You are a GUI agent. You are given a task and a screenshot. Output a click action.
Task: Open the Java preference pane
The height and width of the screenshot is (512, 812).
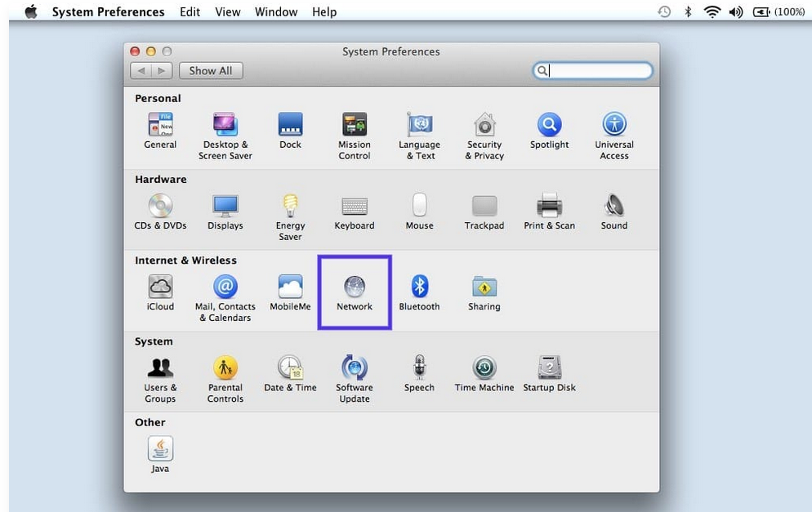tap(160, 455)
